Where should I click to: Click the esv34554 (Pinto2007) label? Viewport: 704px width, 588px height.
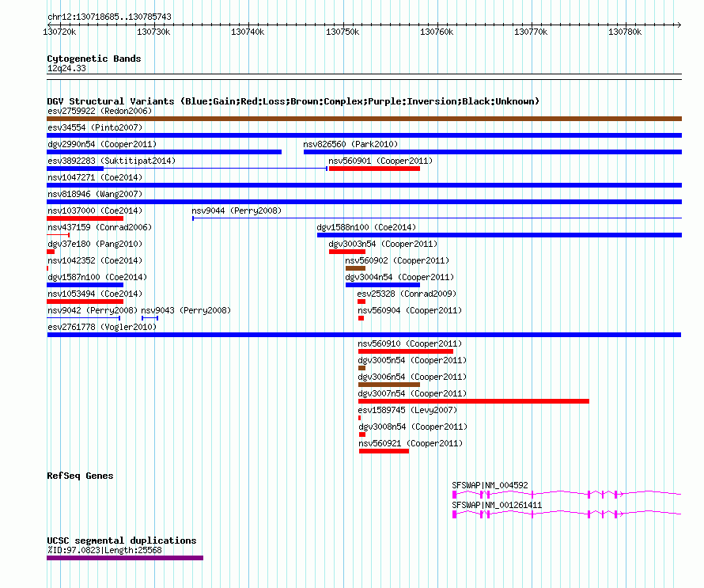tap(95, 127)
